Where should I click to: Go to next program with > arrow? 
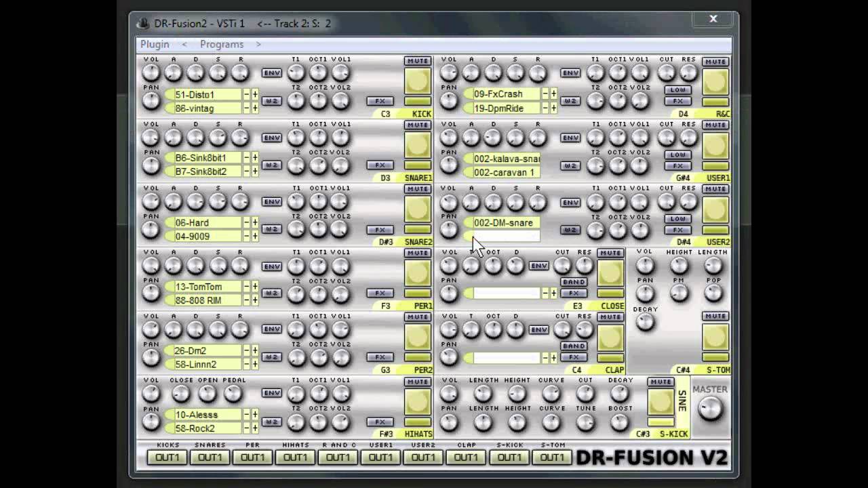click(x=258, y=44)
